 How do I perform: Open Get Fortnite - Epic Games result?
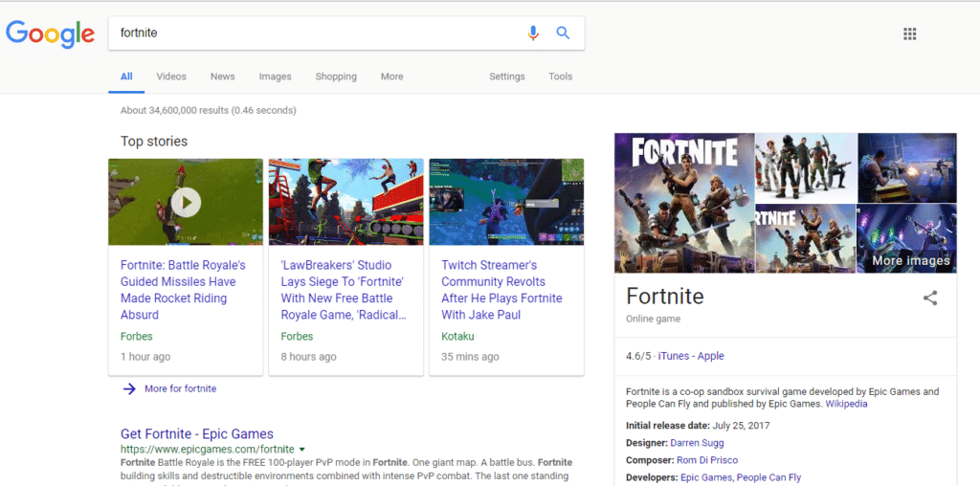[197, 433]
